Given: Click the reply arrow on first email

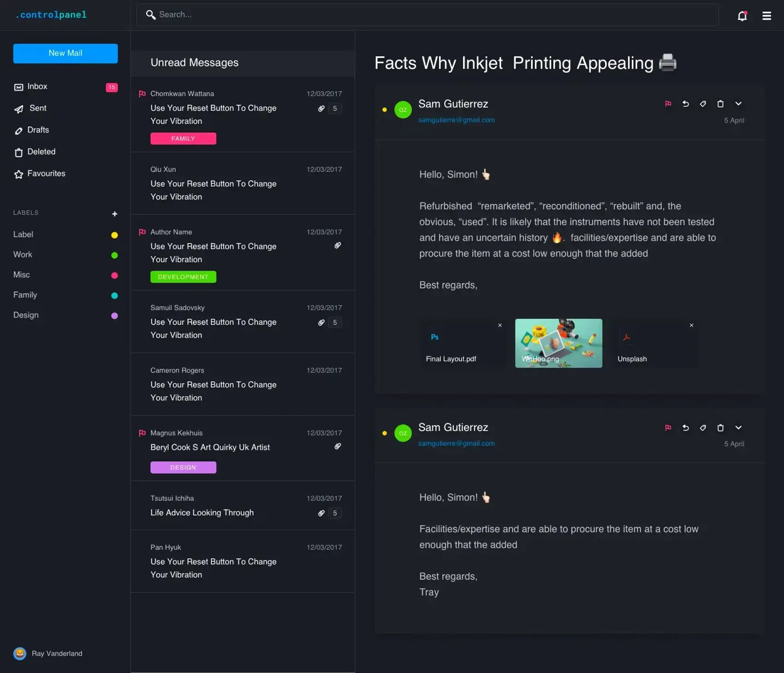Looking at the screenshot, I should [x=685, y=104].
